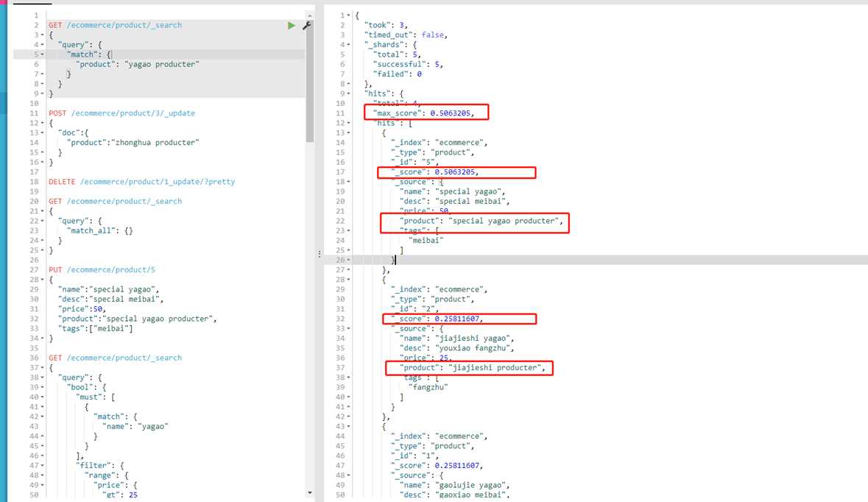Screen dimensions: 868x502
Task: Place cursor on "GET /ecommerce/product/_search" at line 36
Action: 115,358
